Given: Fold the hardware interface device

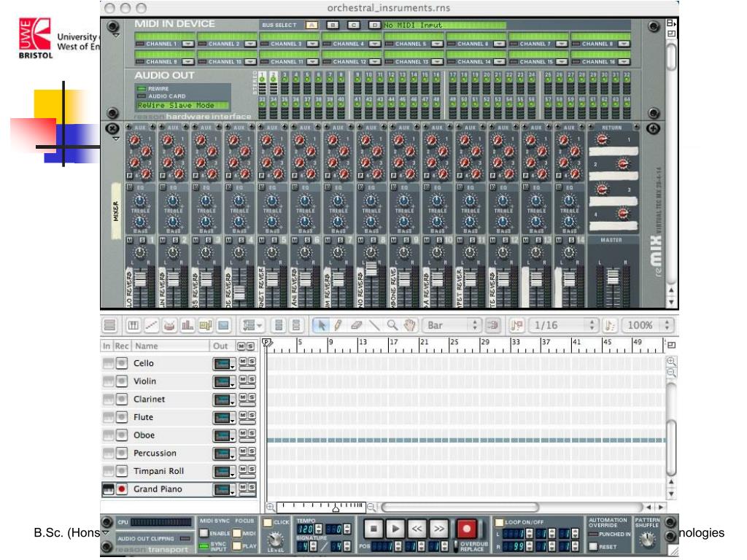Looking at the screenshot, I should [116, 36].
